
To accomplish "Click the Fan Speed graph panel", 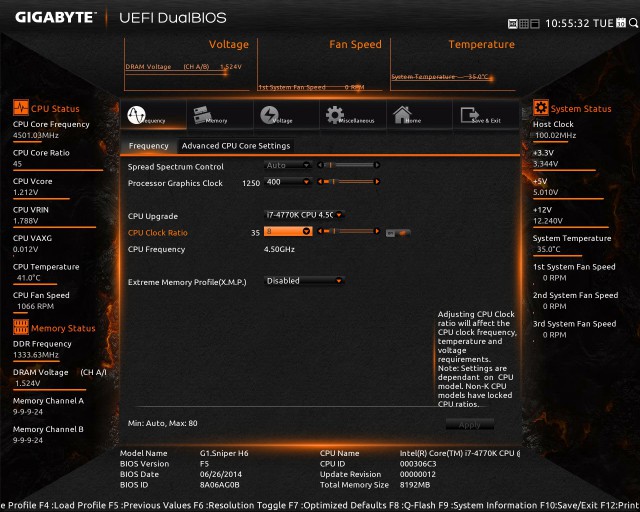I will pos(320,65).
